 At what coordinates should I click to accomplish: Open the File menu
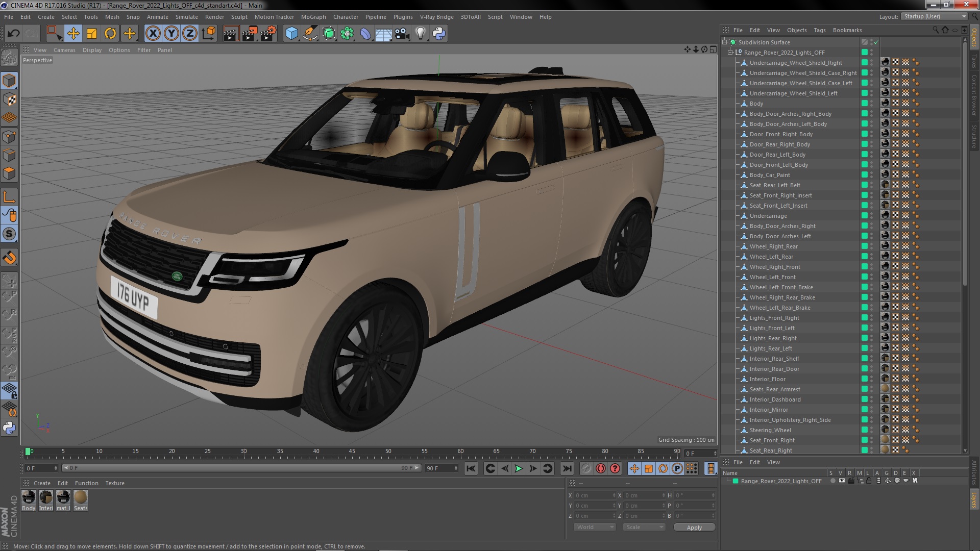tap(9, 17)
